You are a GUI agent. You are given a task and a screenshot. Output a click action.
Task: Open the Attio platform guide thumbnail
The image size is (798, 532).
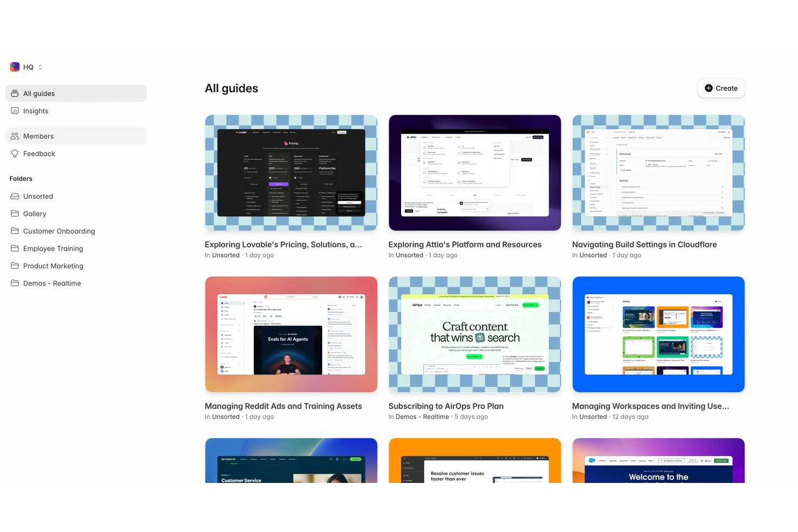tap(474, 172)
